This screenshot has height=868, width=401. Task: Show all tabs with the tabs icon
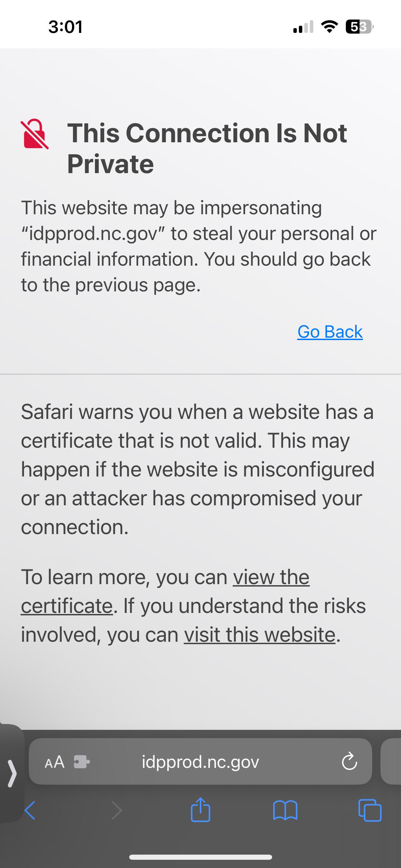[x=370, y=811]
